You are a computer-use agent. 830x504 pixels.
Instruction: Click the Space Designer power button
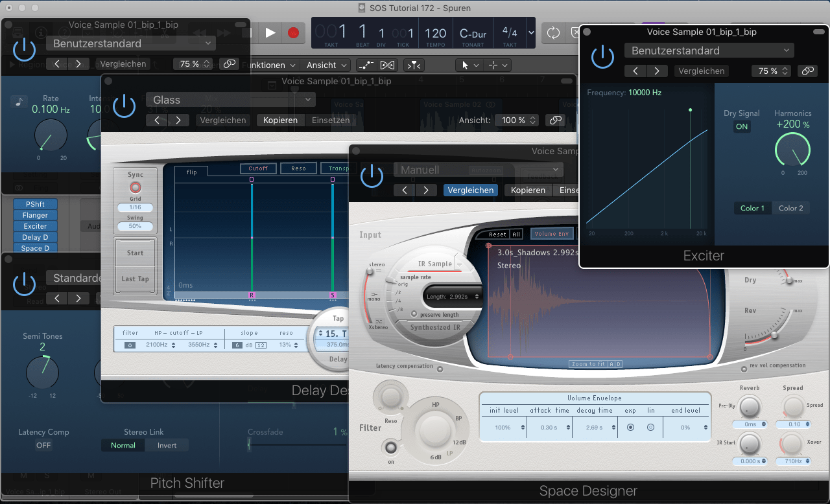(372, 176)
